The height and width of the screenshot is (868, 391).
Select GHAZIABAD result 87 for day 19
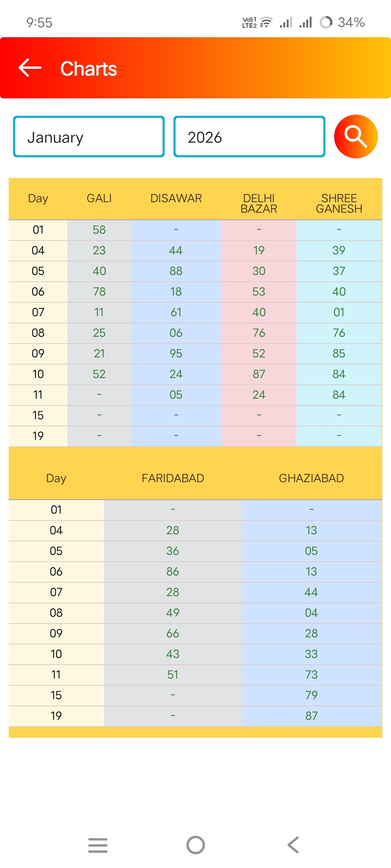(311, 716)
